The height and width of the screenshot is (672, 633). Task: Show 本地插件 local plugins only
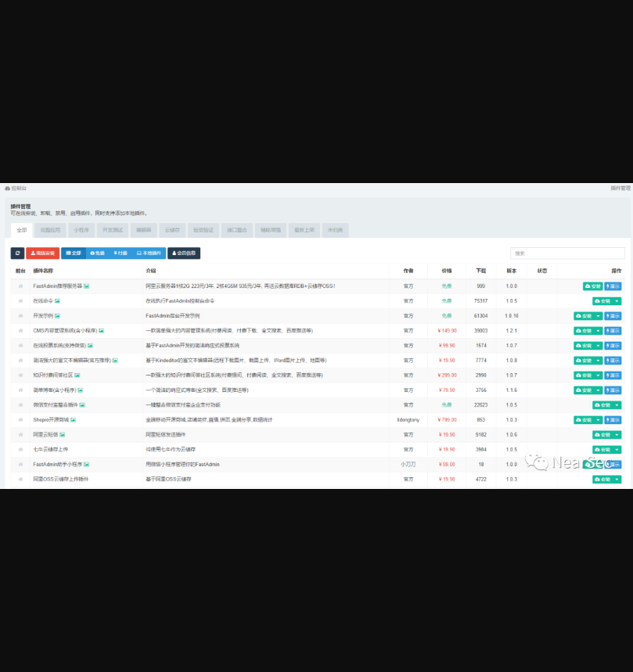[x=149, y=253]
